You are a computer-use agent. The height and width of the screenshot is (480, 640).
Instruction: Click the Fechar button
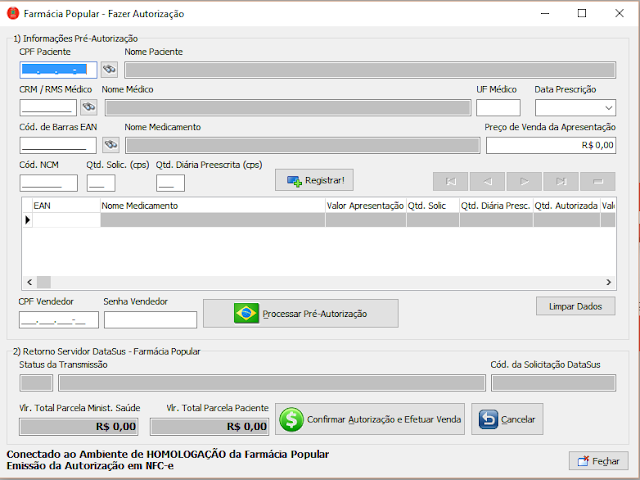[598, 461]
